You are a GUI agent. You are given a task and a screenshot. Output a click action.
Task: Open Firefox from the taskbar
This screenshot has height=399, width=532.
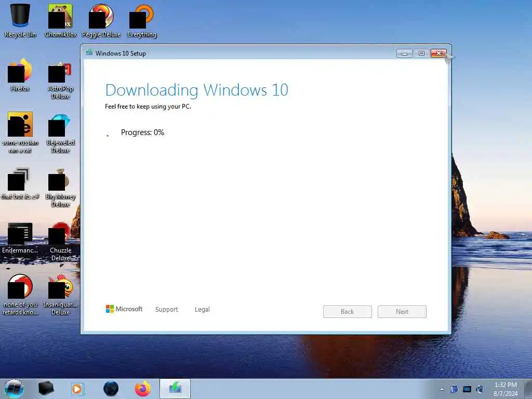[x=143, y=389]
